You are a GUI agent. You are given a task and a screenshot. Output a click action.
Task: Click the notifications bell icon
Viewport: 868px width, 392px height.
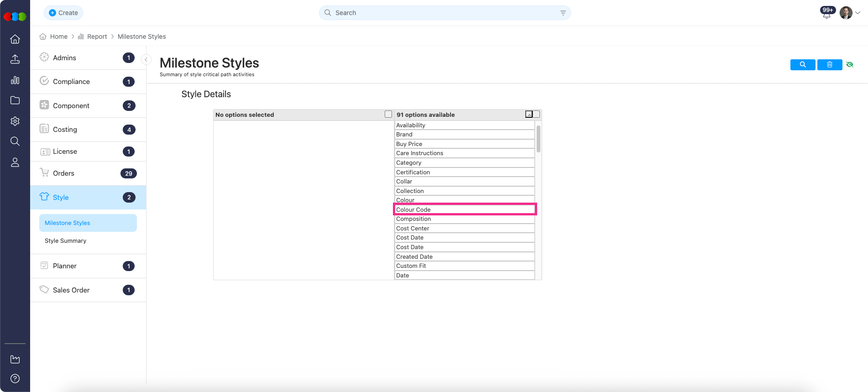(826, 14)
